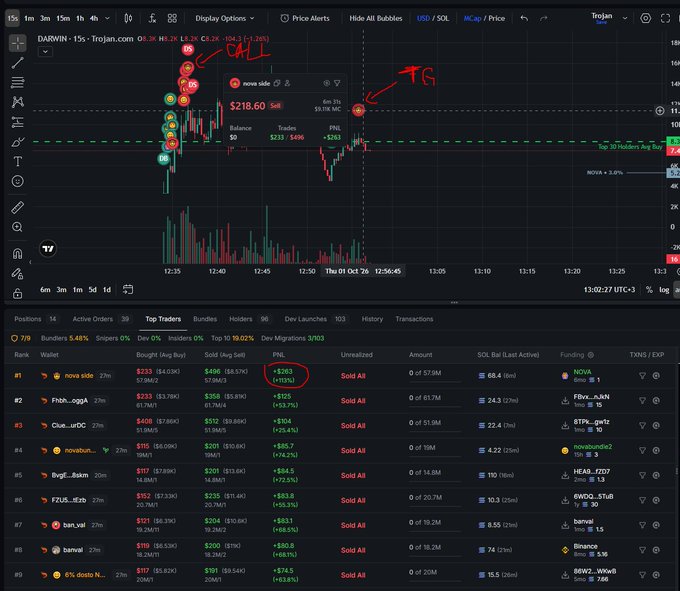Enter fullscreen chart mode
The height and width of the screenshot is (591, 680).
pos(665,18)
